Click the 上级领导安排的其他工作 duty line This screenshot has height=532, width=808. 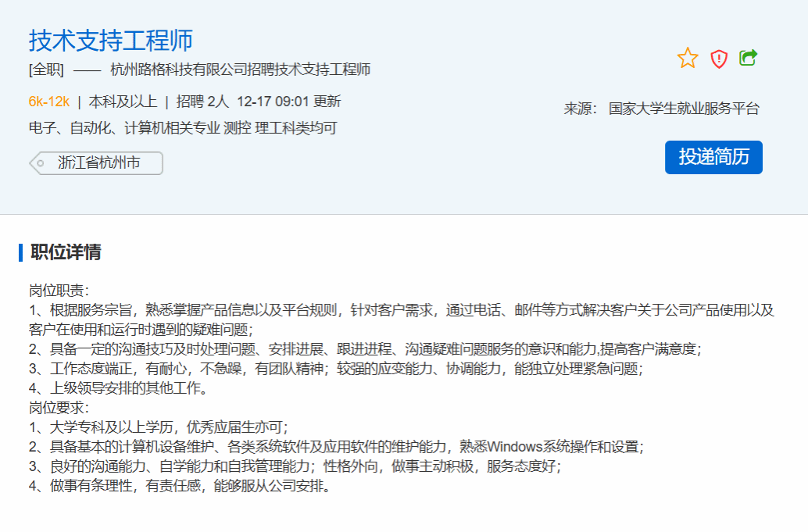click(117, 388)
